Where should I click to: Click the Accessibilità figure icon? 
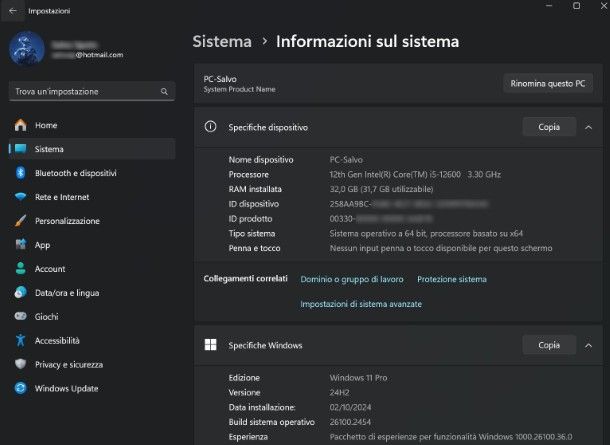tap(21, 340)
